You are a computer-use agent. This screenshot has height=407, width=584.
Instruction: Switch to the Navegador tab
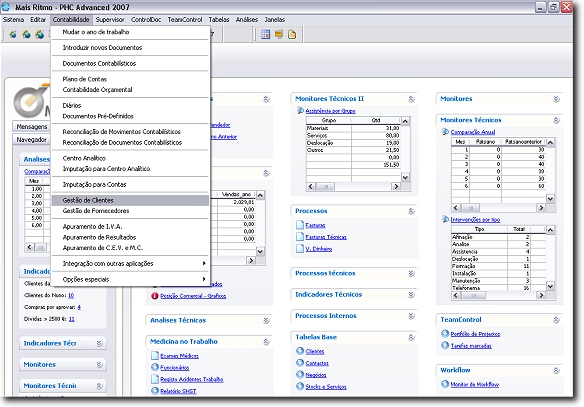click(32, 139)
